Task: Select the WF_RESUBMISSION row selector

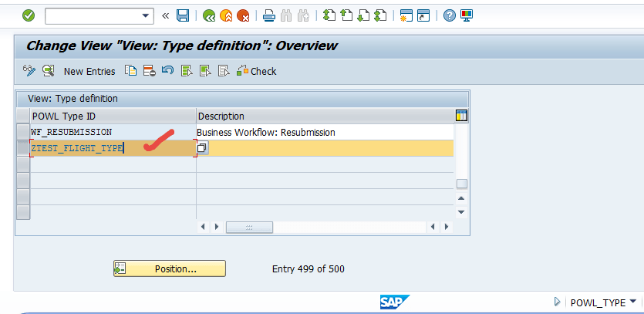Action: (x=23, y=133)
